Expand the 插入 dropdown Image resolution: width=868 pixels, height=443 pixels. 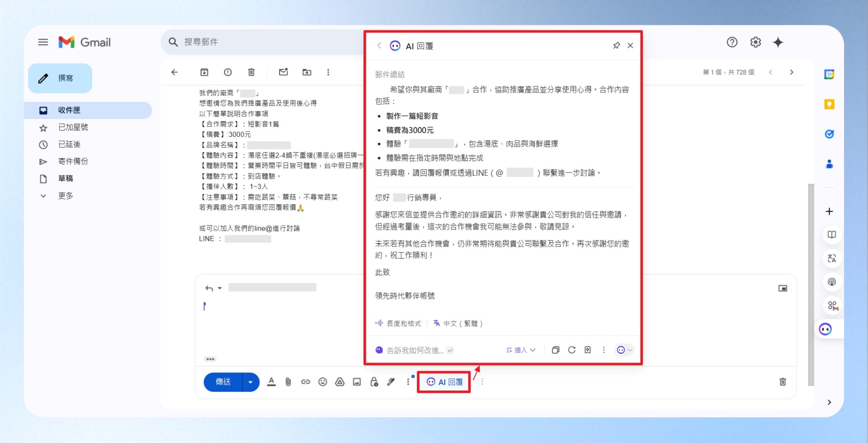pos(521,350)
